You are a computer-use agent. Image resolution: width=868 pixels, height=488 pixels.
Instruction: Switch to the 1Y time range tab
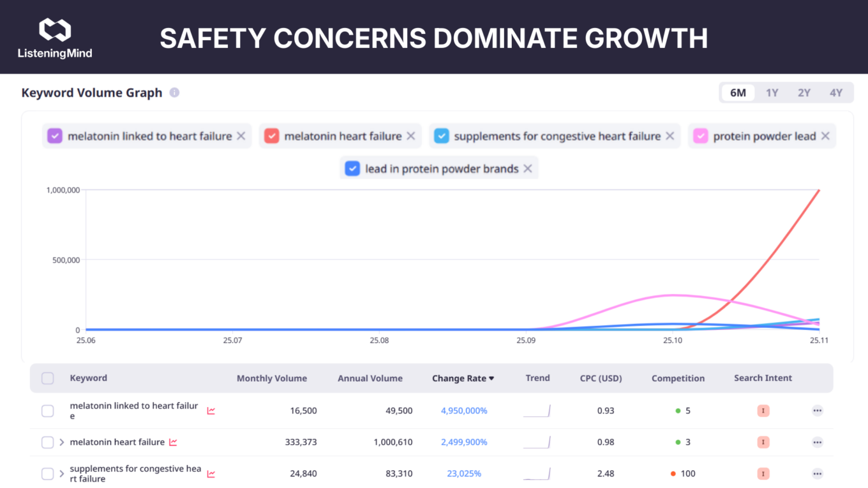[772, 92]
